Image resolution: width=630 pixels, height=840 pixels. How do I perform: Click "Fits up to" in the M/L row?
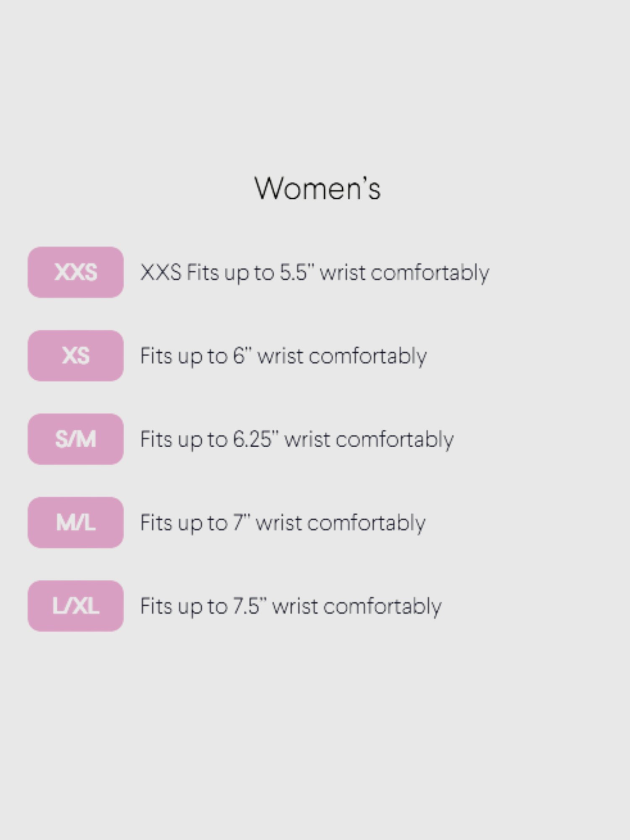(184, 522)
